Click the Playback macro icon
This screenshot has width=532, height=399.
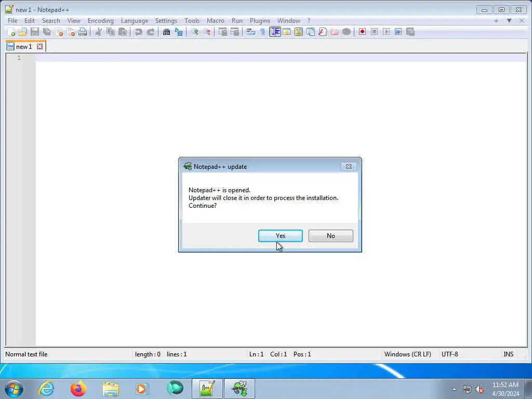point(386,32)
